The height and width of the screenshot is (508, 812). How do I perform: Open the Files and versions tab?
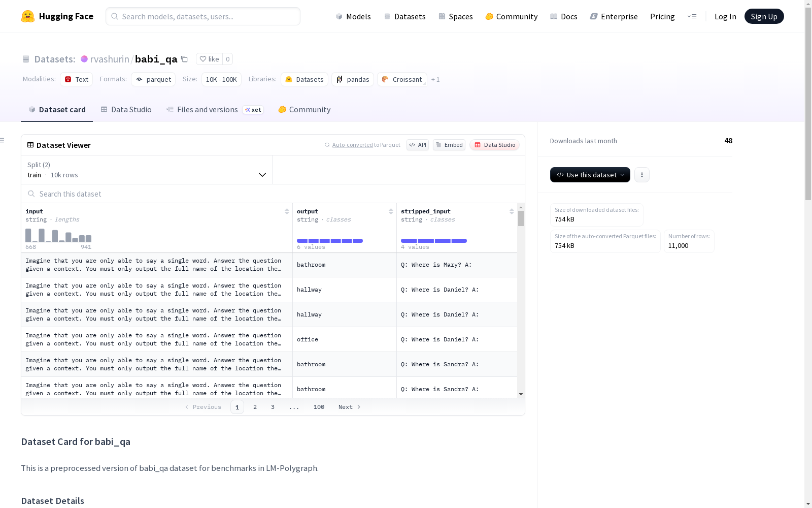[215, 110]
